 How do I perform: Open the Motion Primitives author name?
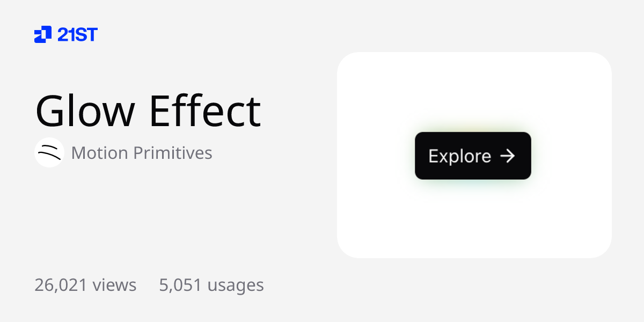click(142, 153)
